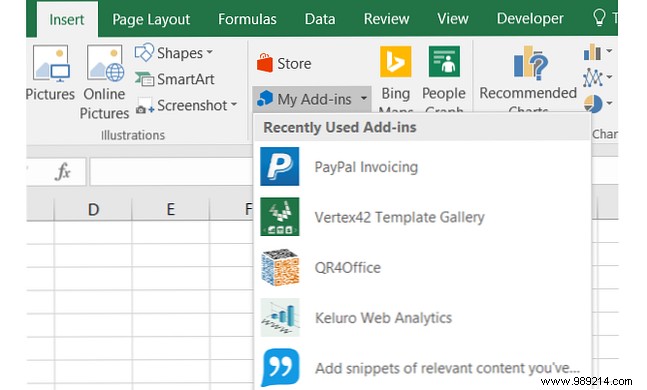Click the line chart icon
This screenshot has width=647, height=390.
(x=593, y=78)
